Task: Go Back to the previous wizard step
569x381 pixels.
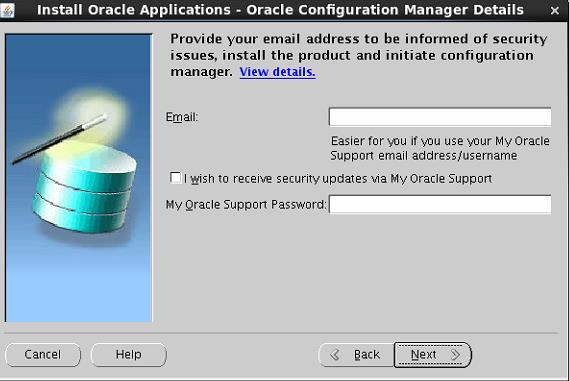Action: point(356,355)
